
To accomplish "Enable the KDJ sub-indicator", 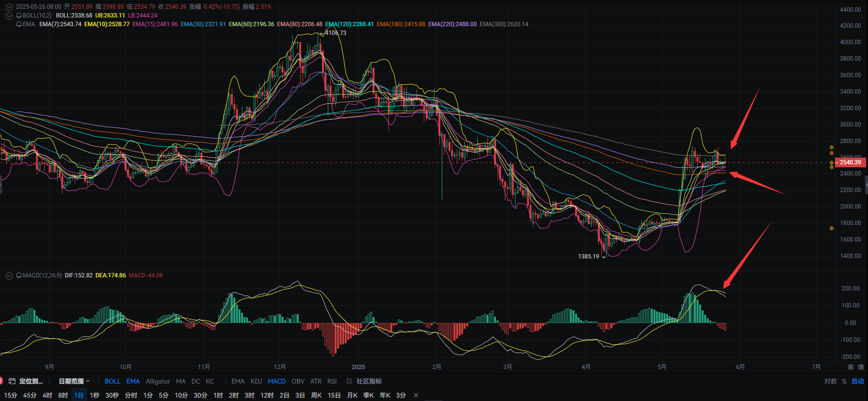I will pyautogui.click(x=256, y=381).
